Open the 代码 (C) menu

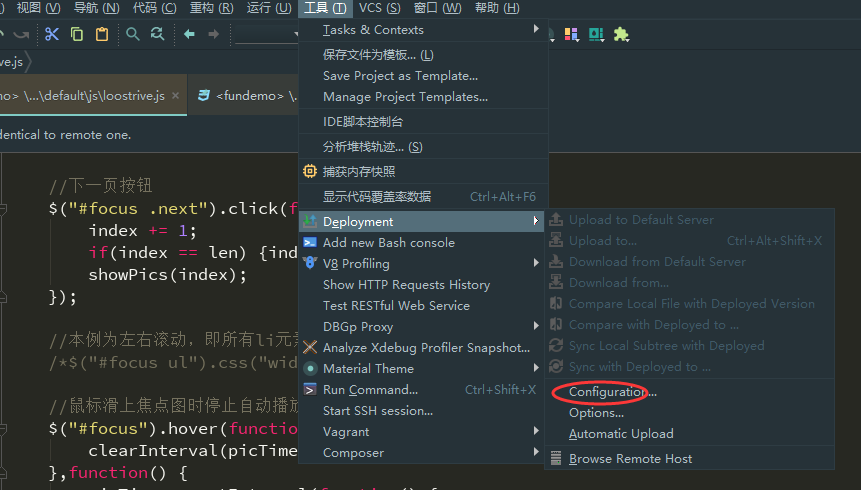(x=154, y=8)
